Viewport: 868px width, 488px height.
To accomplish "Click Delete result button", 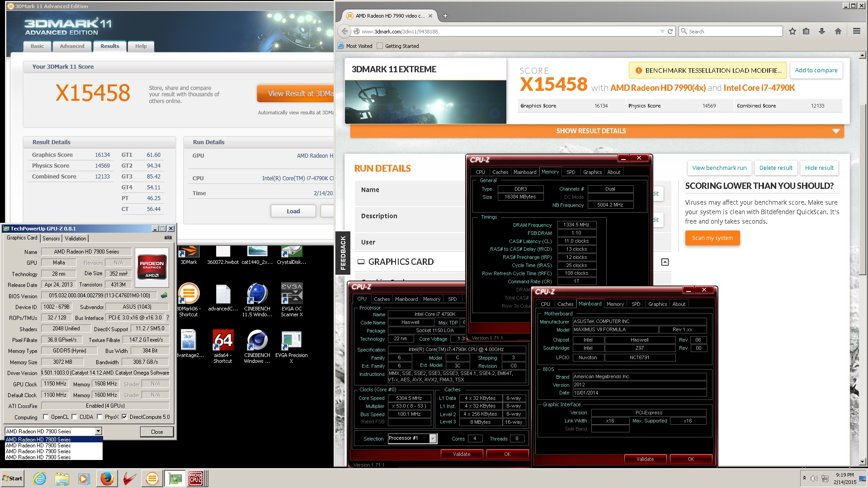I will pos(776,168).
